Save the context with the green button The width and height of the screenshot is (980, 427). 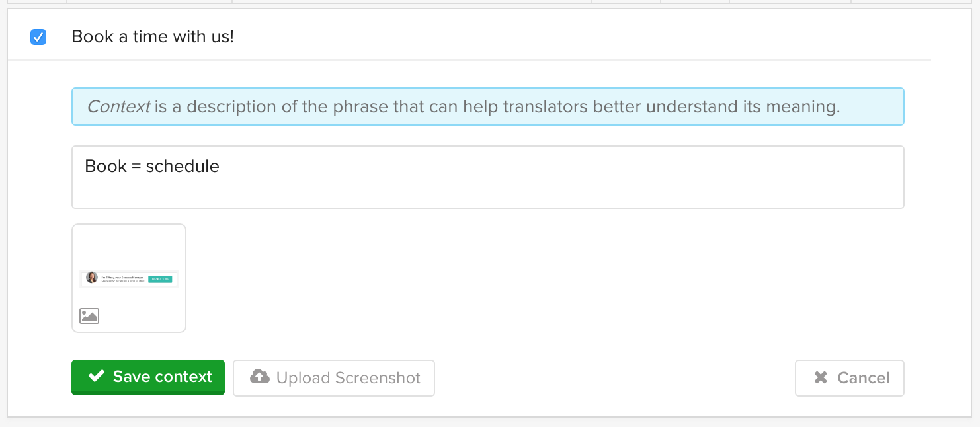pyautogui.click(x=148, y=377)
